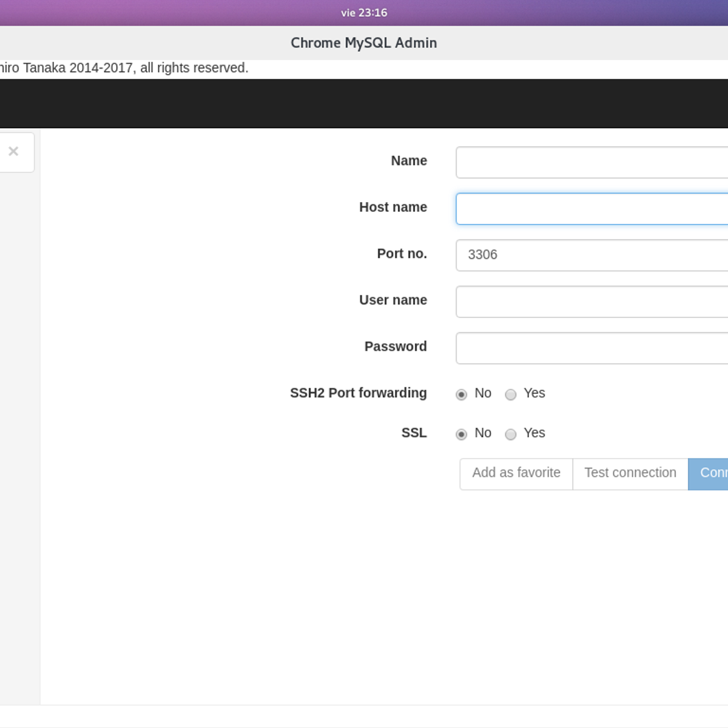Click the dark navigation bar
728x728 pixels.
pos(364,103)
